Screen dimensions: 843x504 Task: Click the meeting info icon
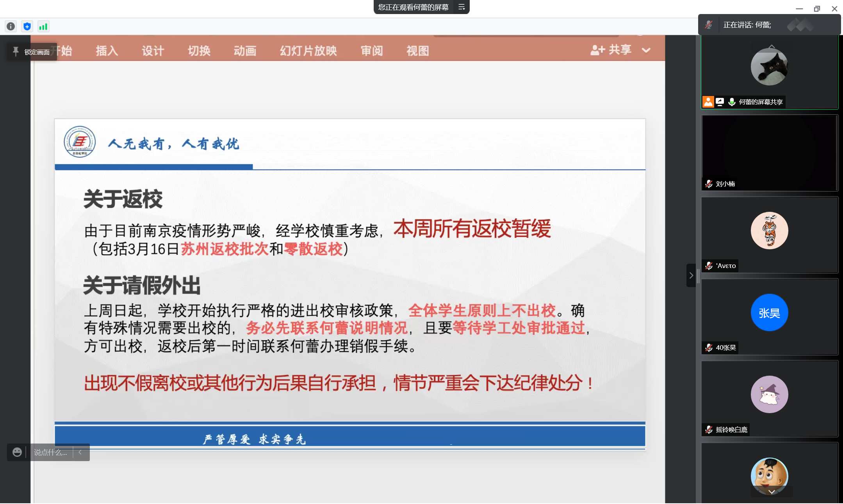(x=11, y=27)
